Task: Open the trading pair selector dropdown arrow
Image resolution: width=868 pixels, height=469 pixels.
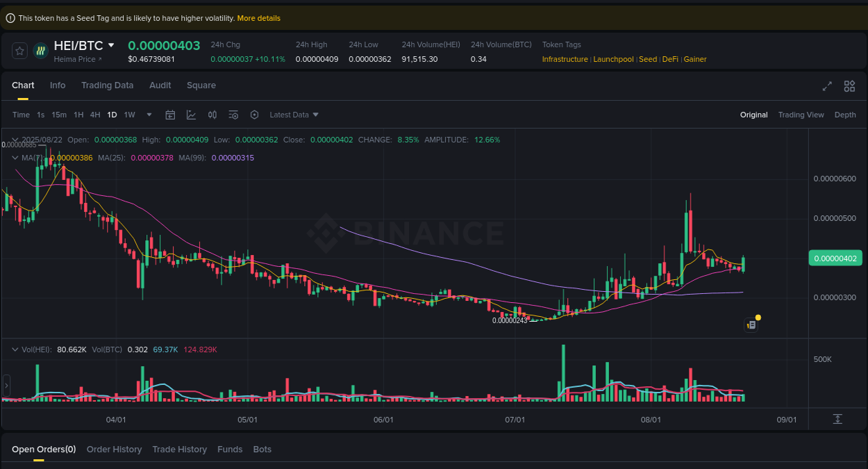Action: (x=111, y=45)
